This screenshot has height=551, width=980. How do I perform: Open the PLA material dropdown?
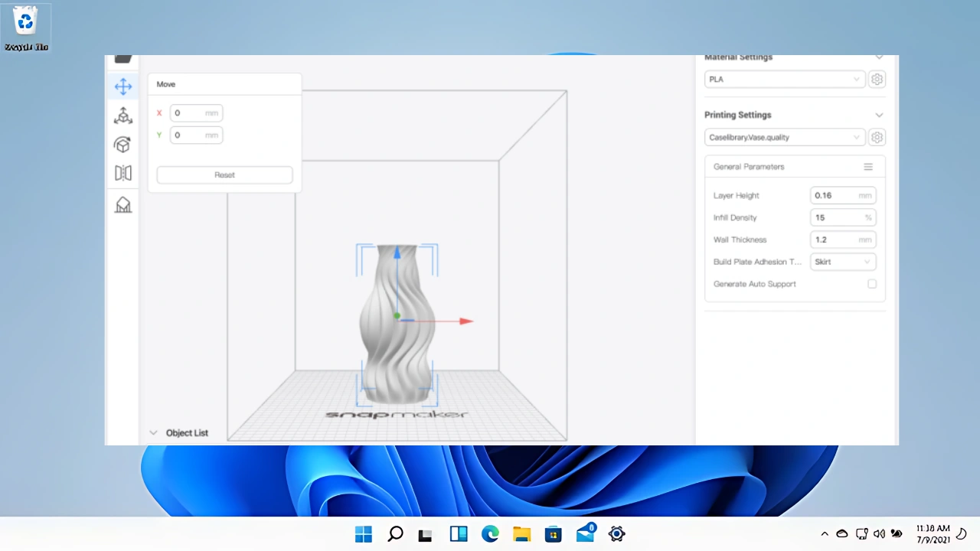pyautogui.click(x=785, y=79)
